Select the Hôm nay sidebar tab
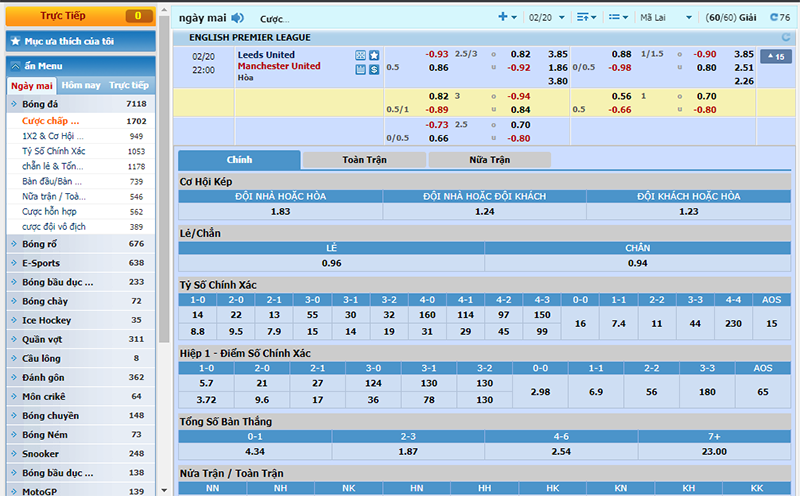Image resolution: width=800 pixels, height=496 pixels. coord(81,86)
